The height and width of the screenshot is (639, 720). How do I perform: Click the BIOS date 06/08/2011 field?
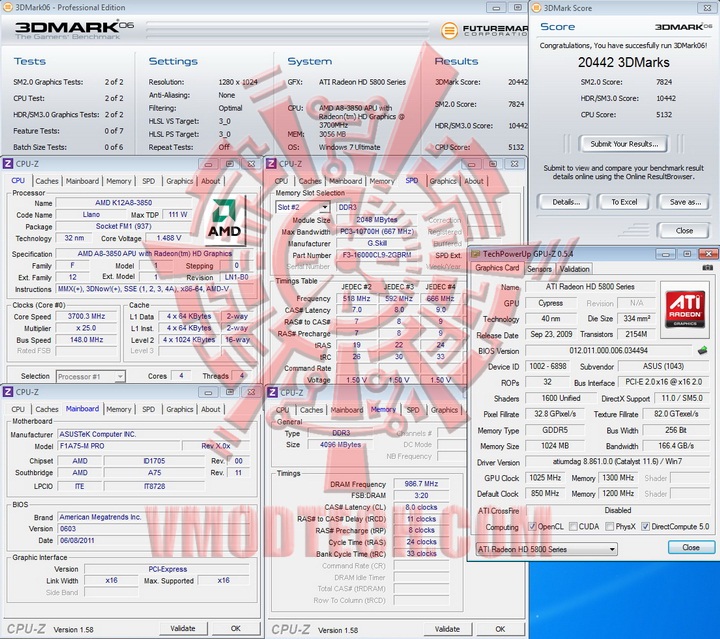click(x=155, y=540)
